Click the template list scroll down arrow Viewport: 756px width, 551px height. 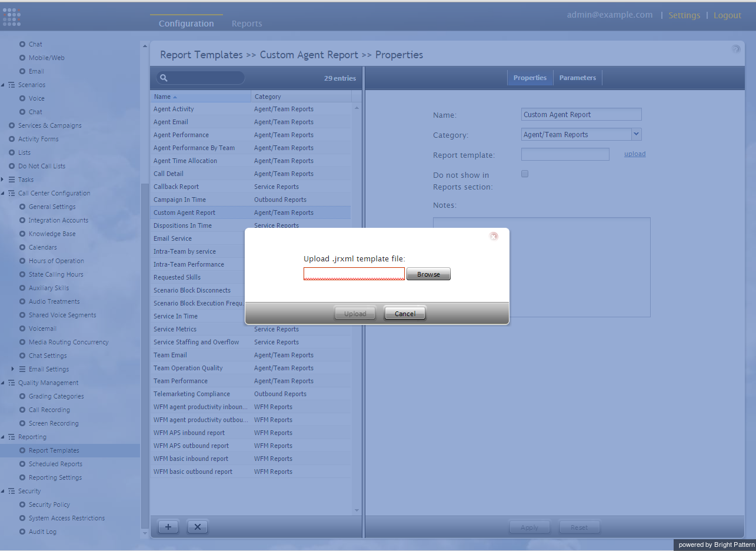[x=357, y=510]
